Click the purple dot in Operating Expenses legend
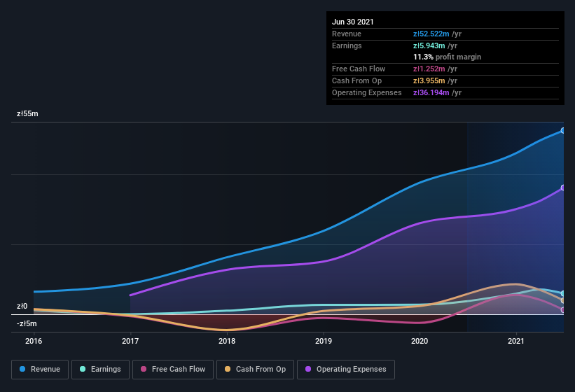 308,369
